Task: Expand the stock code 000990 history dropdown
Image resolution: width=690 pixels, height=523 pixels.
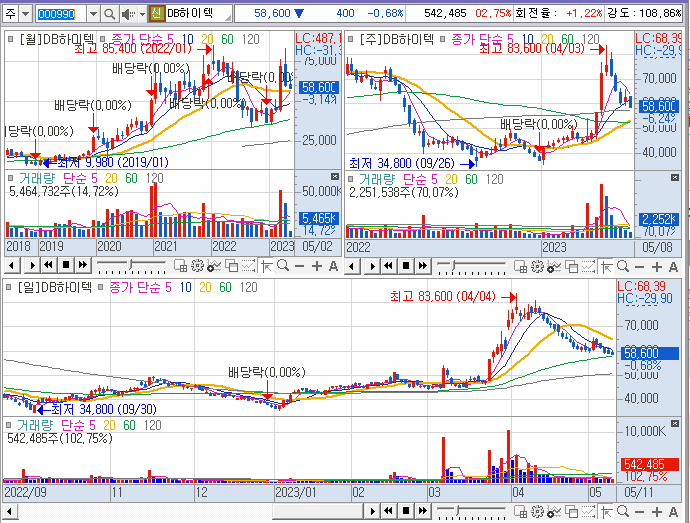Action: point(93,14)
